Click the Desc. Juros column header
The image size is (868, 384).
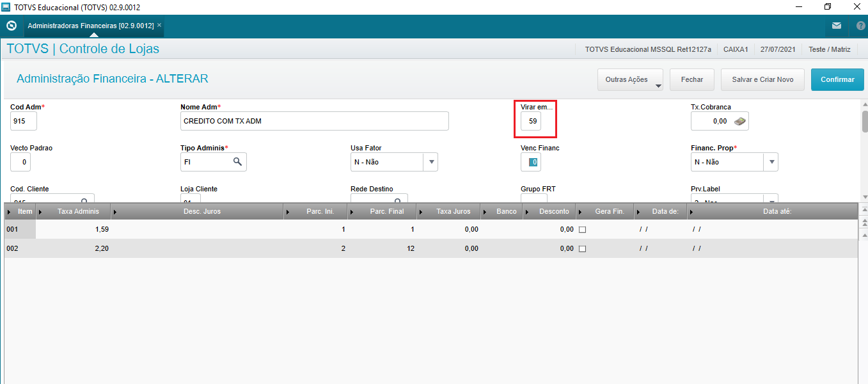click(198, 211)
